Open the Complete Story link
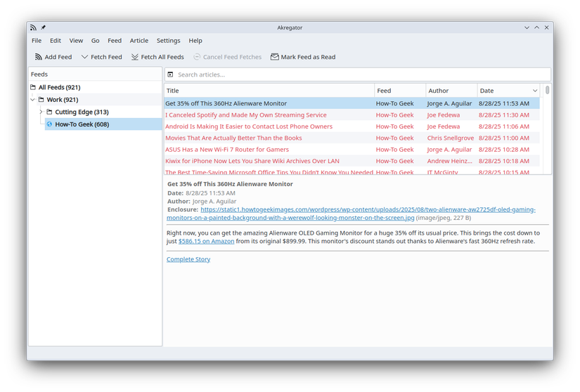 point(188,259)
